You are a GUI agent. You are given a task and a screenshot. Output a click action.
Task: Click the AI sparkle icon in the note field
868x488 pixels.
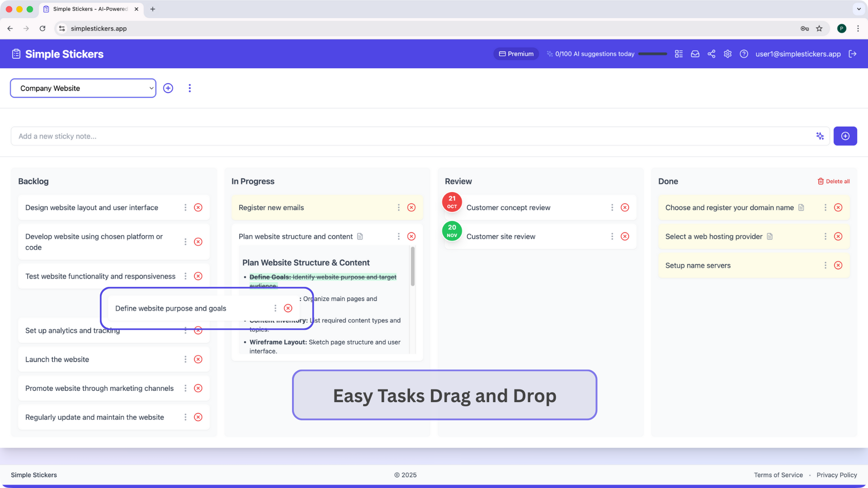click(820, 136)
